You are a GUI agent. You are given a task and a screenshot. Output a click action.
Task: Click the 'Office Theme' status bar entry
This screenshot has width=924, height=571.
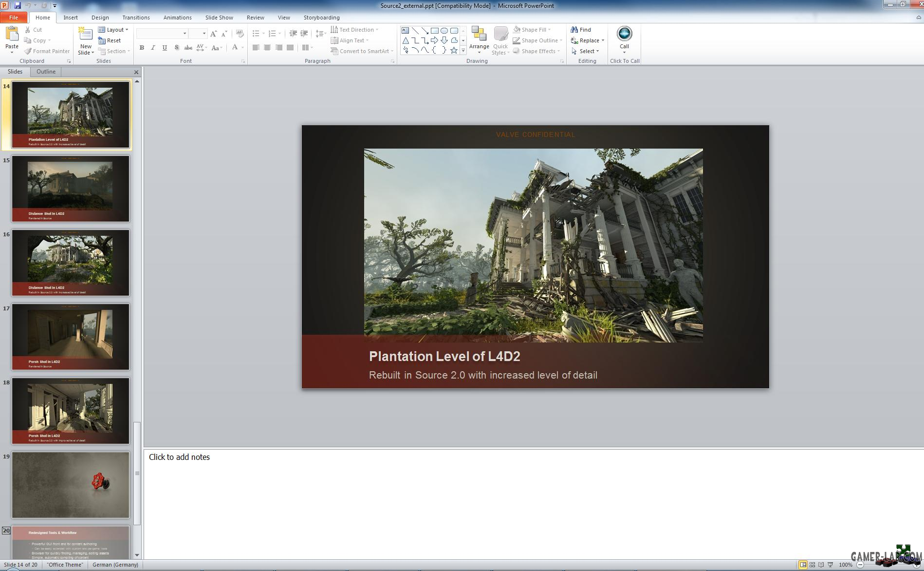point(65,565)
